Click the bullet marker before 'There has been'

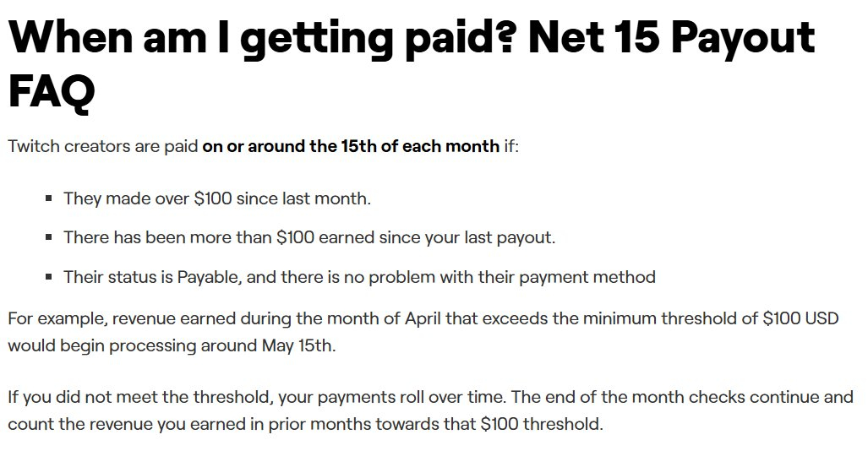point(49,237)
